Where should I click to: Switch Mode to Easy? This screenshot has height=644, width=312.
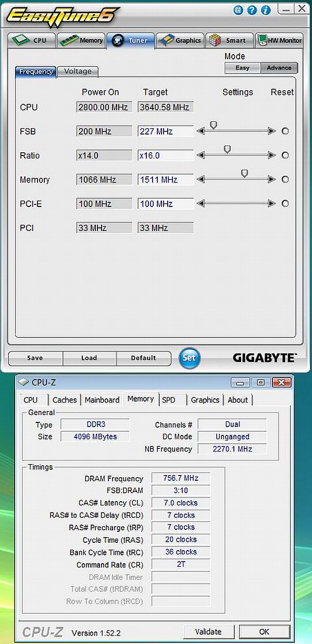(242, 68)
